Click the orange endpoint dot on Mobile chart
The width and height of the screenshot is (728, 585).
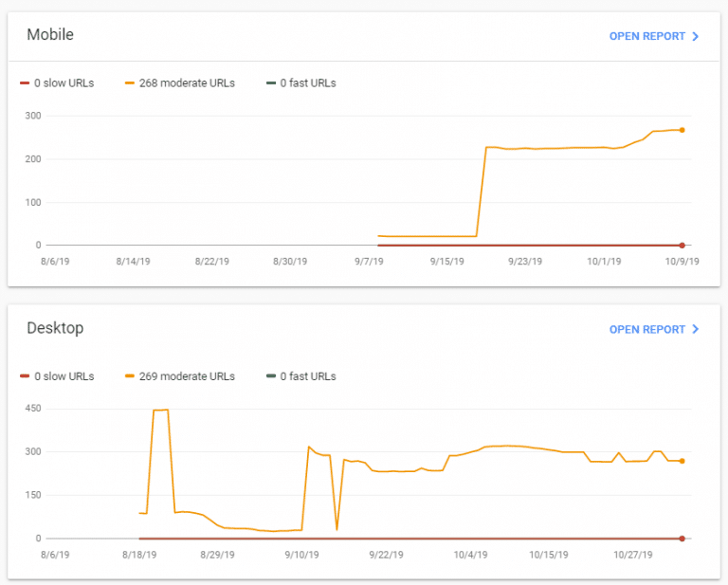pos(682,130)
